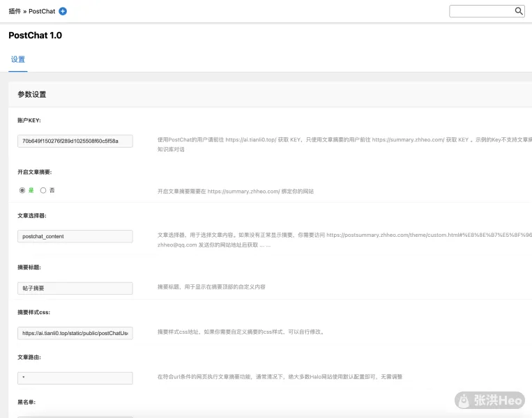Image resolution: width=532 pixels, height=418 pixels.
Task: Select 否 for 开启文章摘要
Action: (x=43, y=190)
